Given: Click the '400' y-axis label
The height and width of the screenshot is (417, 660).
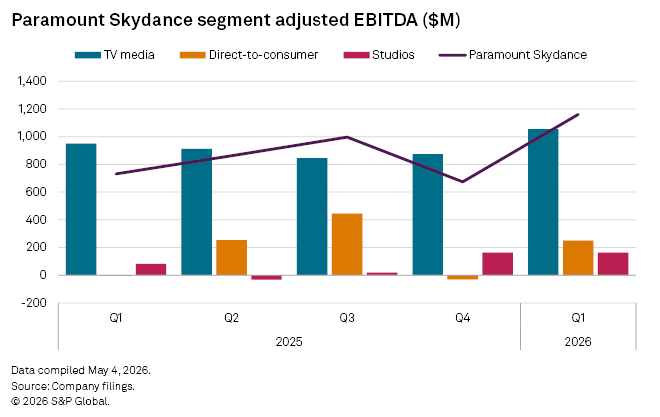Looking at the screenshot, I should point(36,220).
